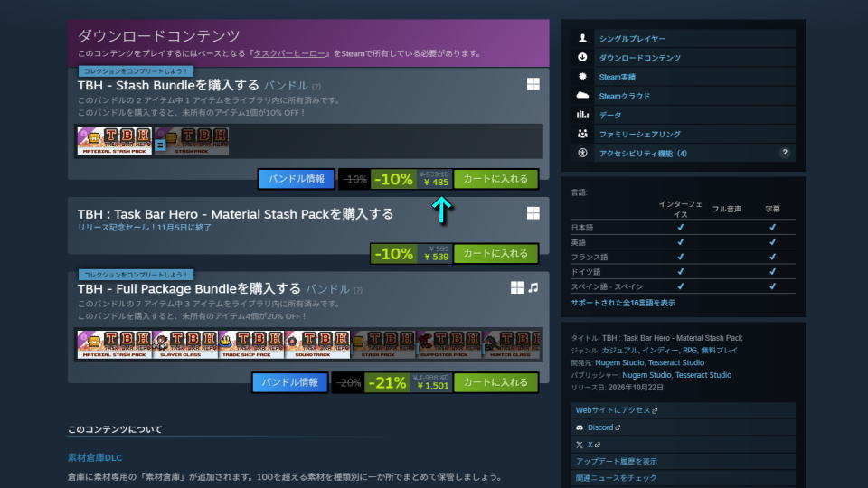868x488 pixels.
Task: Click リリース記念セール！11月5日に終了 text
Action: click(x=145, y=228)
